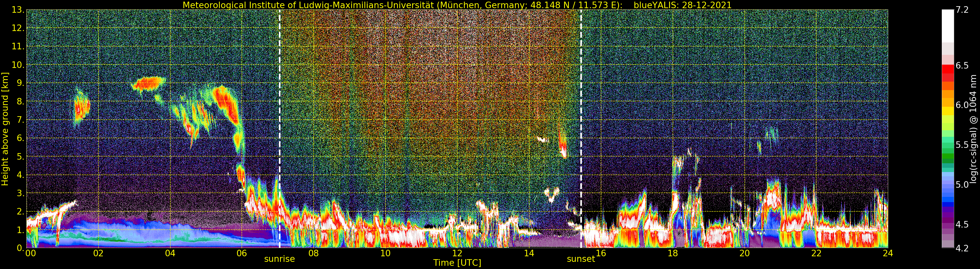Pick the red colorbar band at 6.5
The image size is (980, 269).
(x=948, y=69)
